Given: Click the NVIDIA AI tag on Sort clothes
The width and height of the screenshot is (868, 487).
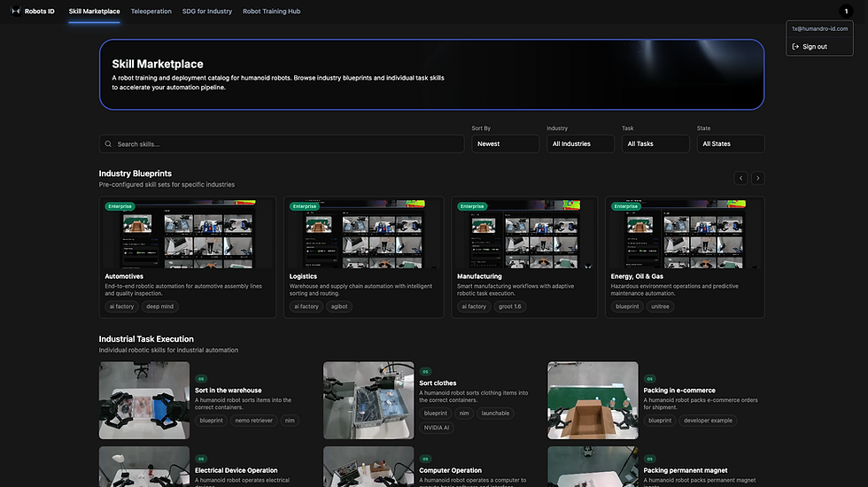Looking at the screenshot, I should point(436,428).
